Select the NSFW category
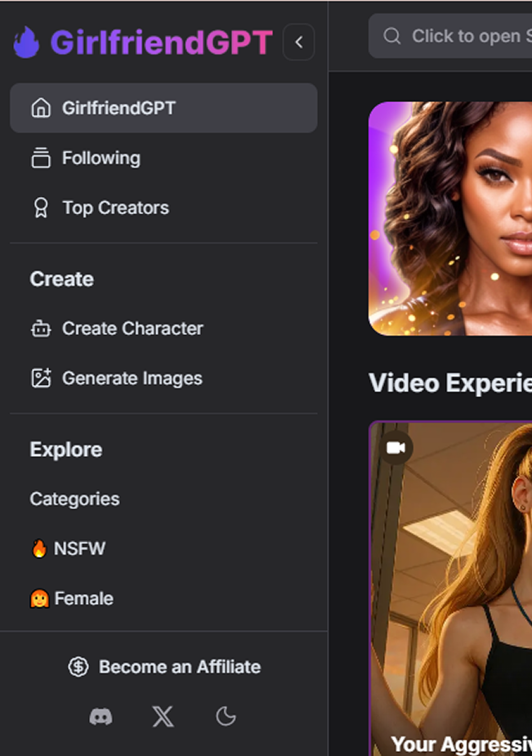Image resolution: width=532 pixels, height=756 pixels. 79,548
